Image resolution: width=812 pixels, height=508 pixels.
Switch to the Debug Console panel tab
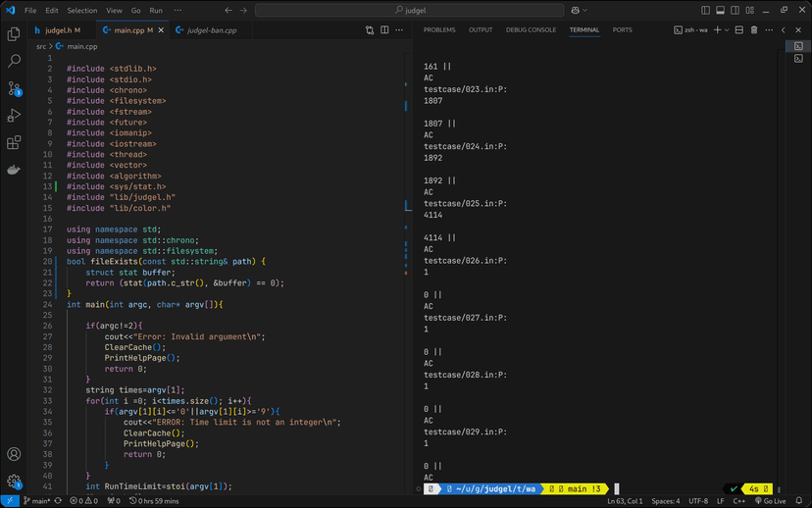click(x=531, y=30)
